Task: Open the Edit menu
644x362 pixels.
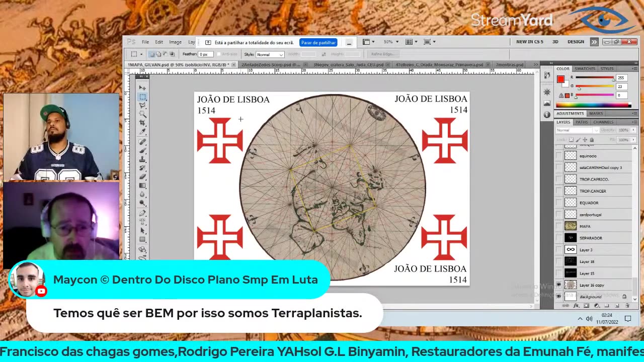Action: coord(159,42)
